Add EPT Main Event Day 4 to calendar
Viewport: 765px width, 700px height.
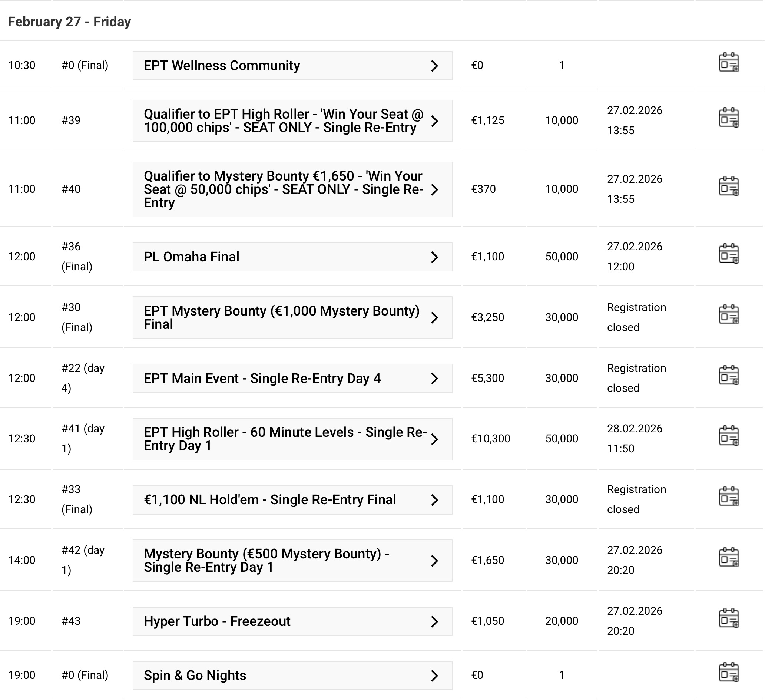click(729, 375)
